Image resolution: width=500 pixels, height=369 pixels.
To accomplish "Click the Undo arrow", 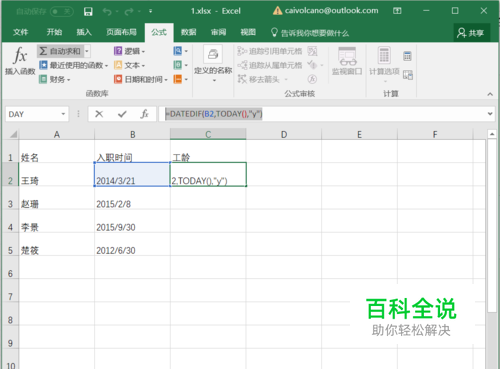I will [x=107, y=12].
